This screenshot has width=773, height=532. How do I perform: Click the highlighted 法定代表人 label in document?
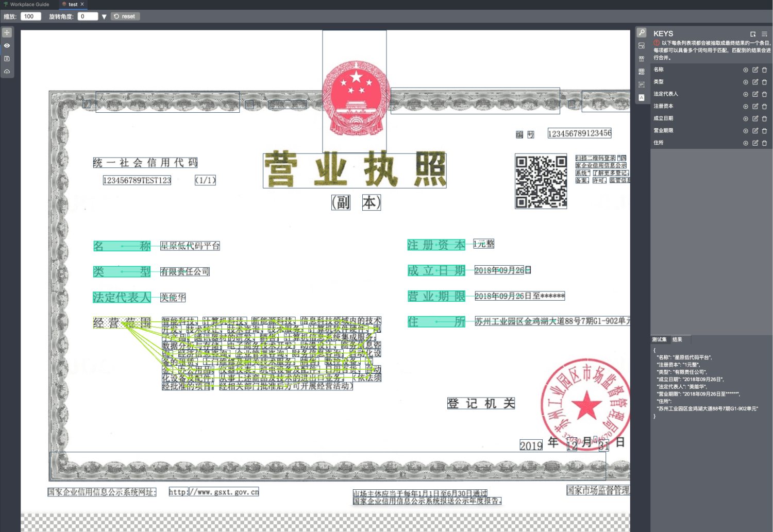(122, 297)
